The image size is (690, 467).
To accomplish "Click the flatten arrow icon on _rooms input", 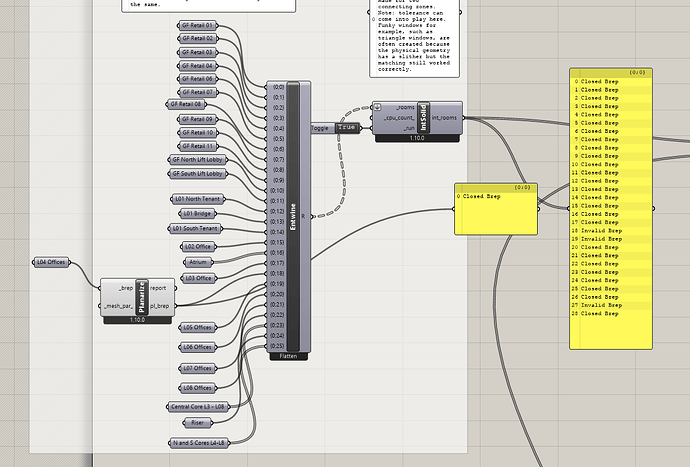I will click(378, 107).
